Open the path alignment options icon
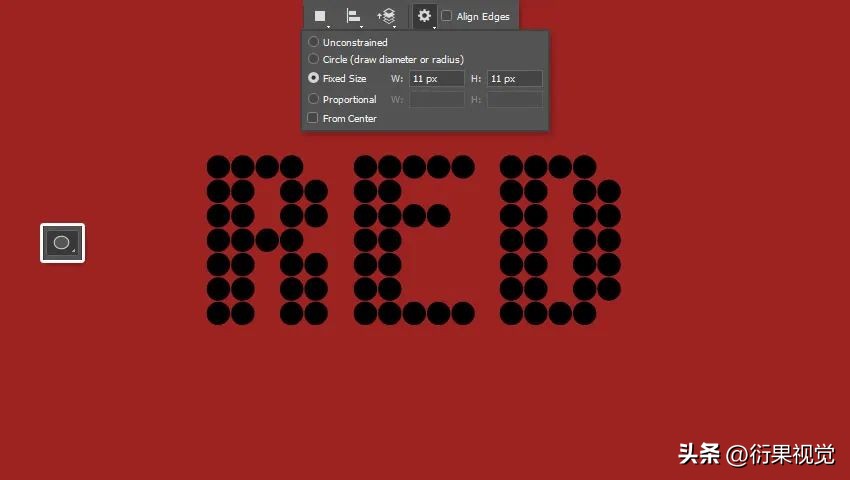850x480 pixels. [x=353, y=16]
